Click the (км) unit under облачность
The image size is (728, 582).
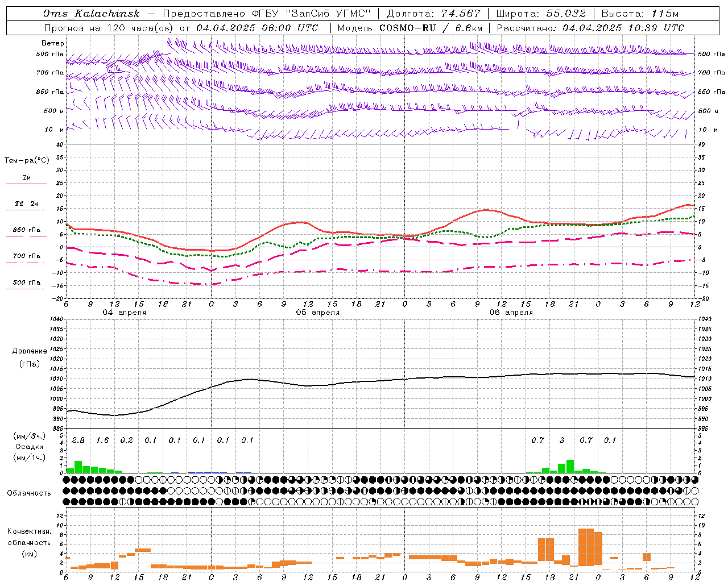tap(29, 554)
